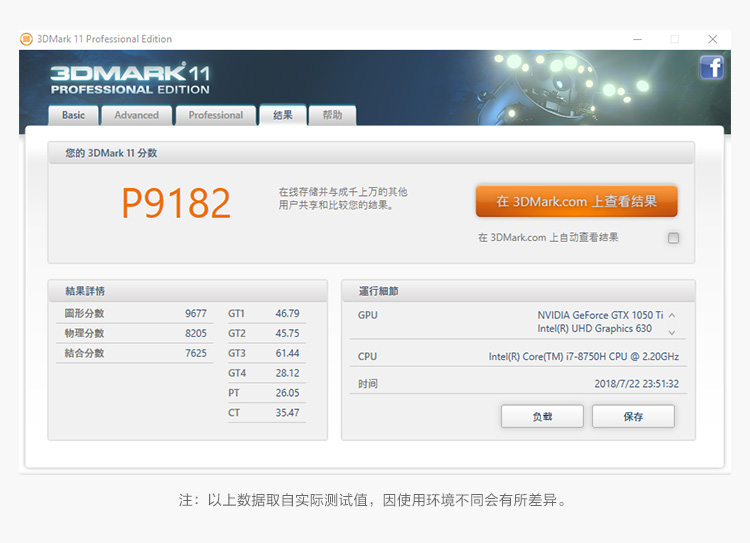Image resolution: width=750 pixels, height=543 pixels.
Task: Select the combined score value 7625
Action: click(x=196, y=353)
